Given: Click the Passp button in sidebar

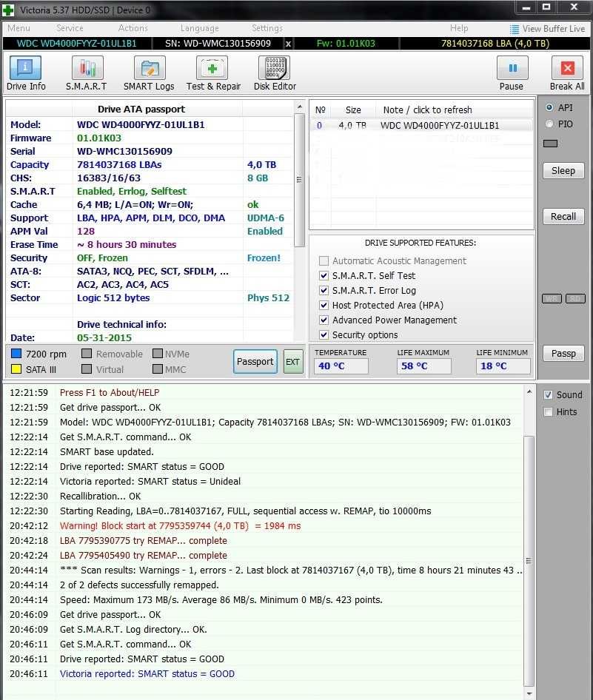Looking at the screenshot, I should [563, 354].
